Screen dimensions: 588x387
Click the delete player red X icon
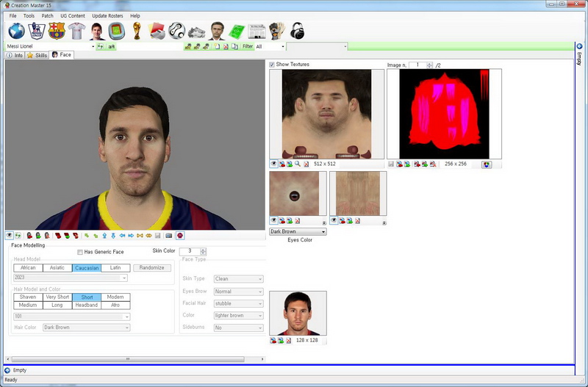point(226,46)
